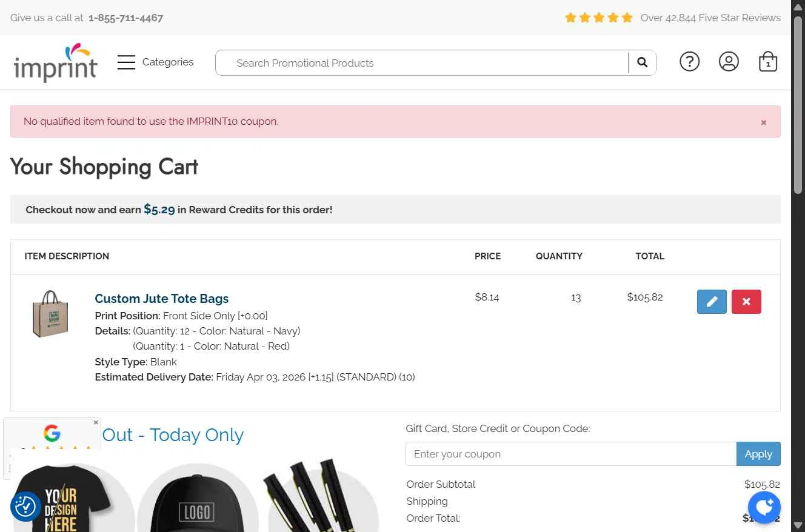Dismiss the IMPRINT10 coupon error alert
This screenshot has height=532, width=805.
tap(764, 122)
